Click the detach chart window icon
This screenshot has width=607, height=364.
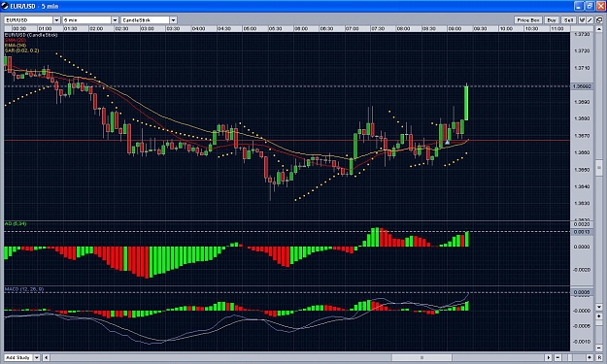599,20
